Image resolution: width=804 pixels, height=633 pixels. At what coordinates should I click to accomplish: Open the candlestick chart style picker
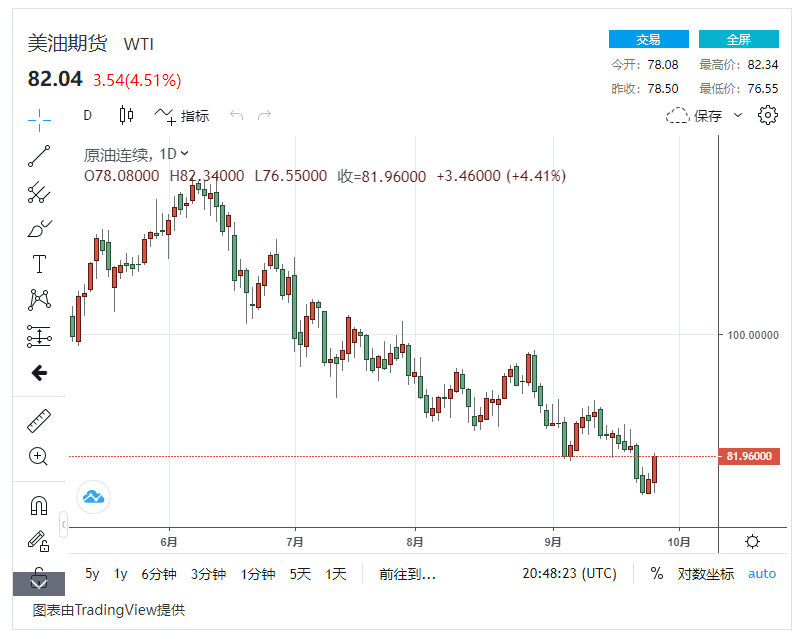click(x=126, y=115)
